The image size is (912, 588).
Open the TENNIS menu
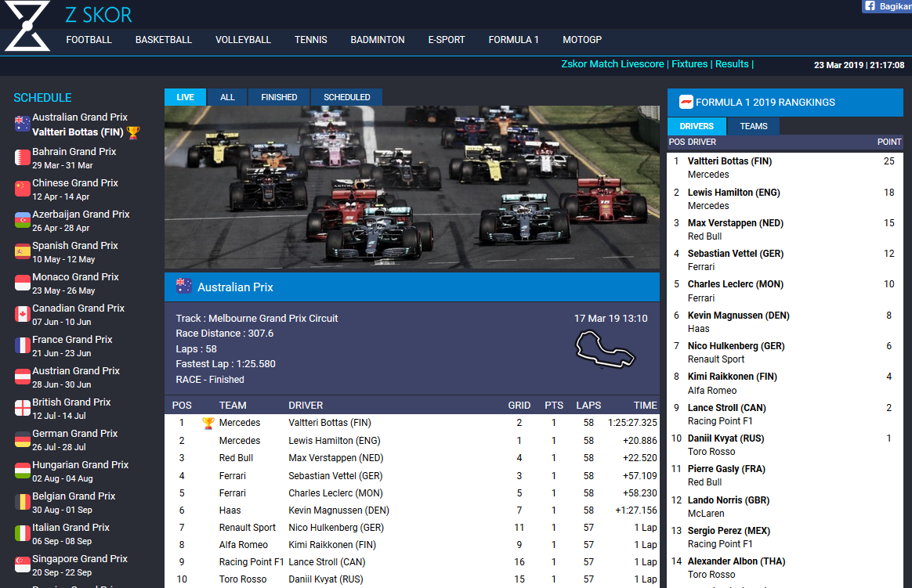click(x=310, y=40)
